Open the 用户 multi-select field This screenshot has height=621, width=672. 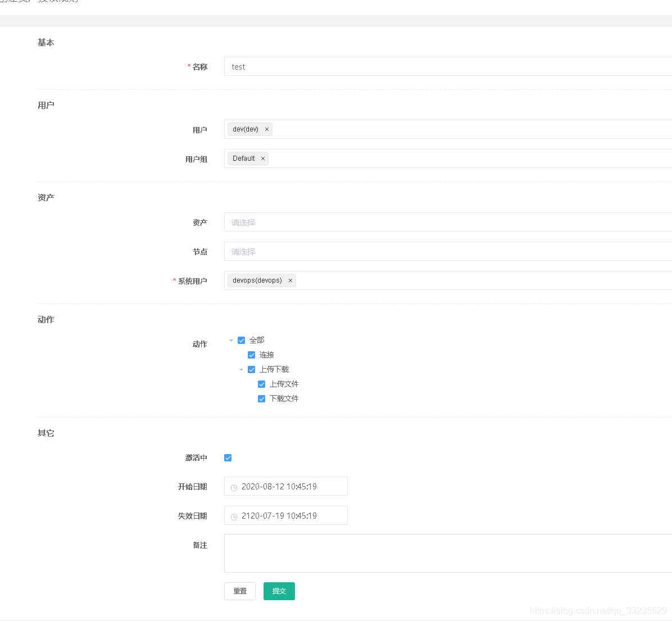tap(448, 129)
